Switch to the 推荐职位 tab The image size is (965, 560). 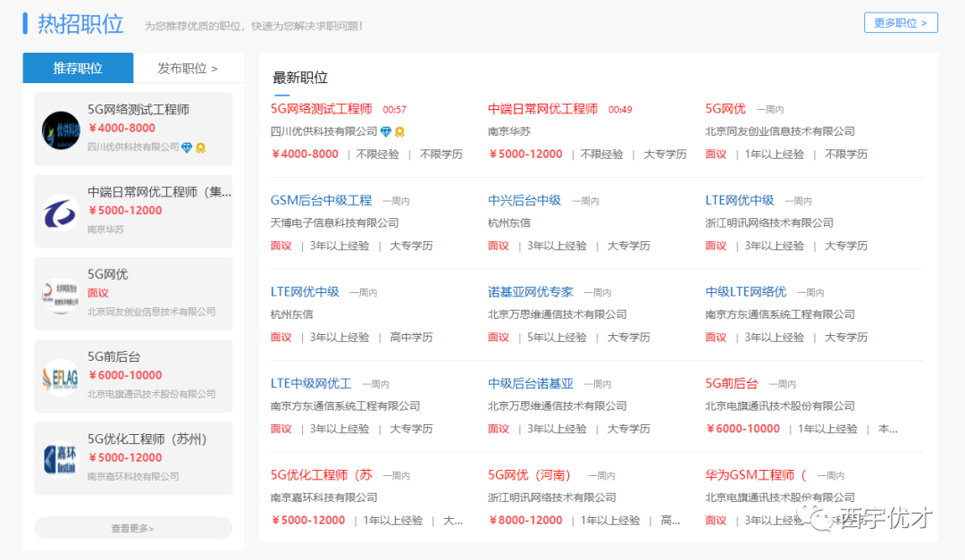pos(78,68)
